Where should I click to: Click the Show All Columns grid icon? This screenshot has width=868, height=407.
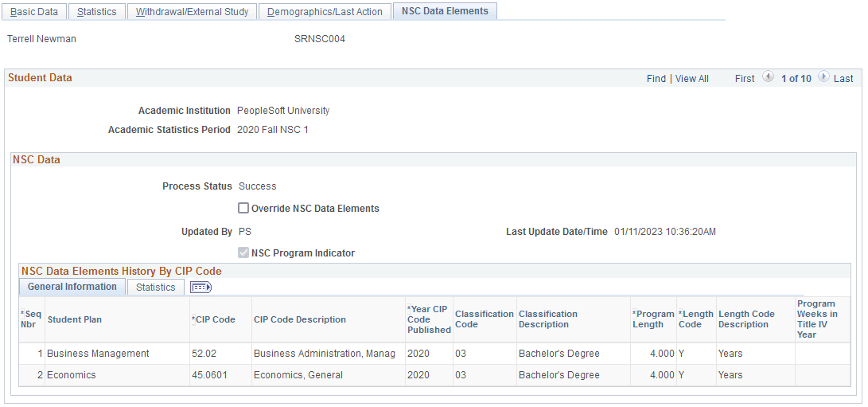(200, 288)
